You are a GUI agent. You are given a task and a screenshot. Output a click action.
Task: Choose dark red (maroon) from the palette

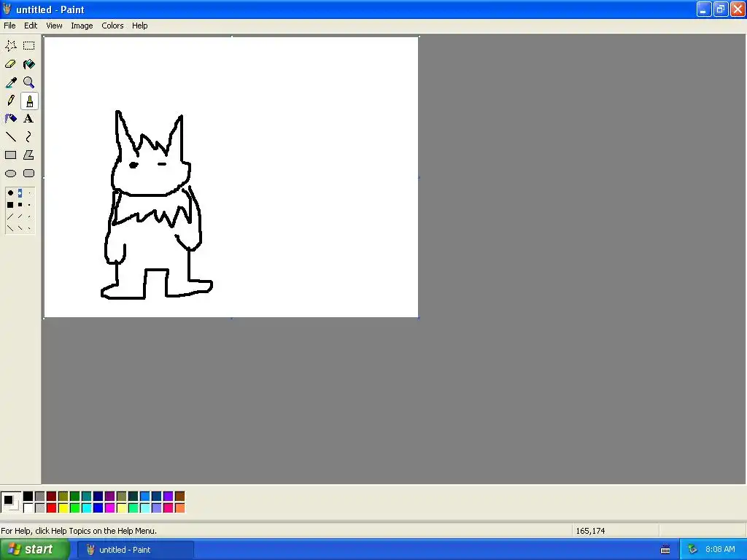pyautogui.click(x=52, y=497)
